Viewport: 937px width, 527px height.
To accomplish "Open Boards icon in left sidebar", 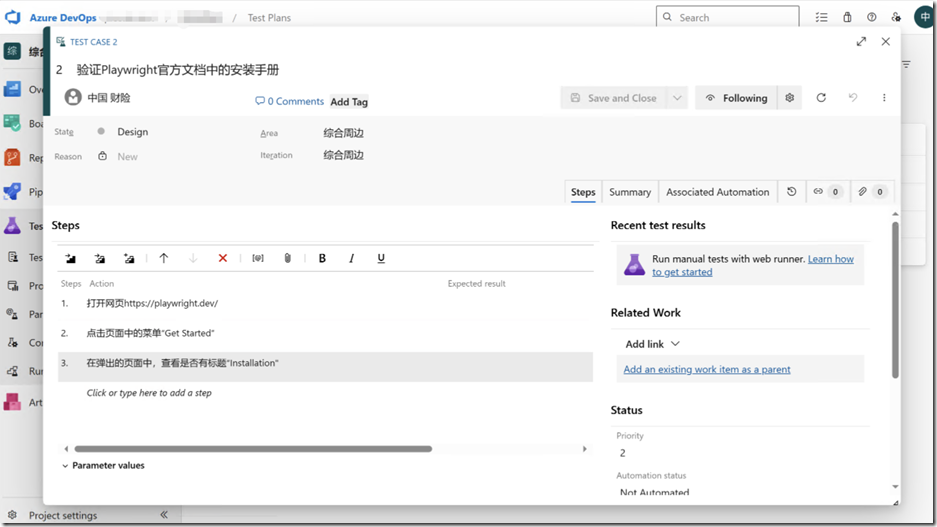I will (12, 123).
